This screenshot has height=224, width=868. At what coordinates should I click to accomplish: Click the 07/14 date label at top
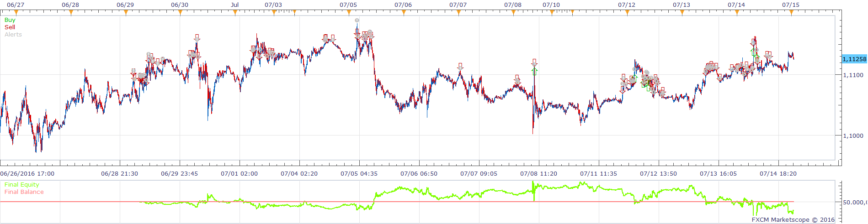[736, 5]
